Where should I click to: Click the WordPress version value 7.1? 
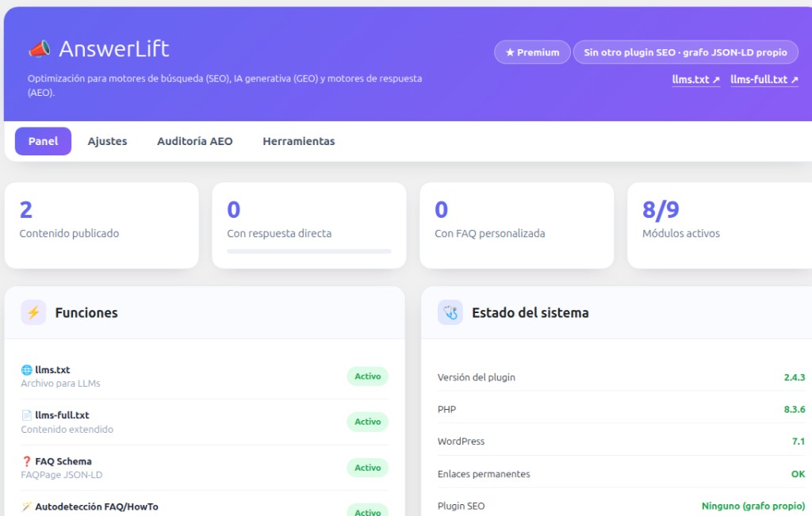799,441
